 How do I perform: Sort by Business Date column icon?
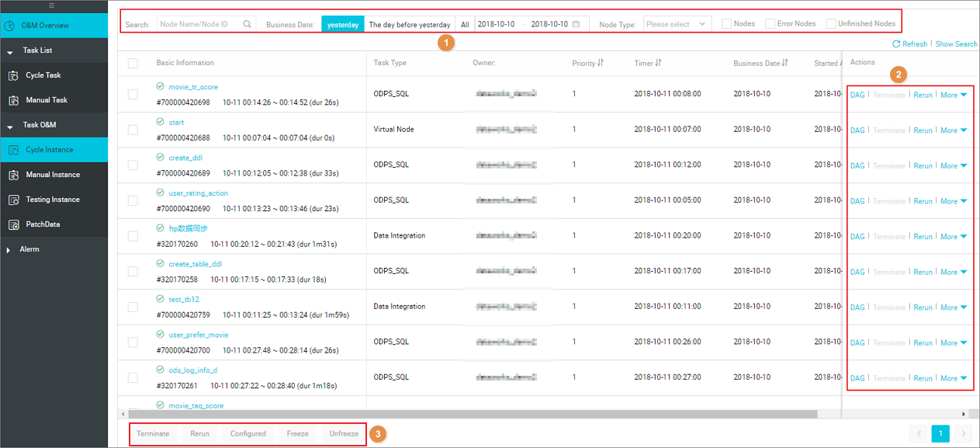click(x=784, y=63)
